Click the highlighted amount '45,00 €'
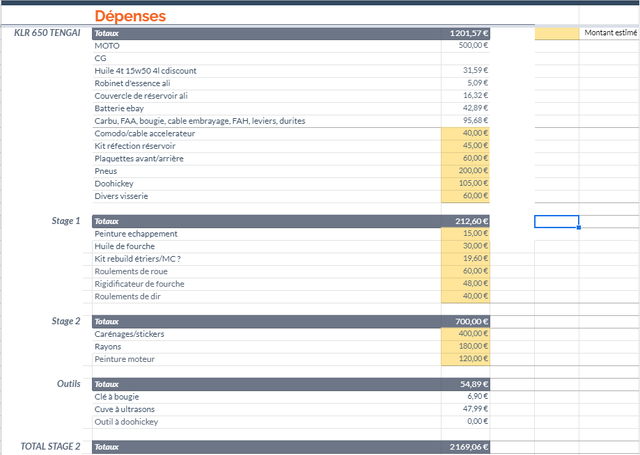Image resolution: width=640 pixels, height=455 pixels. tap(465, 145)
